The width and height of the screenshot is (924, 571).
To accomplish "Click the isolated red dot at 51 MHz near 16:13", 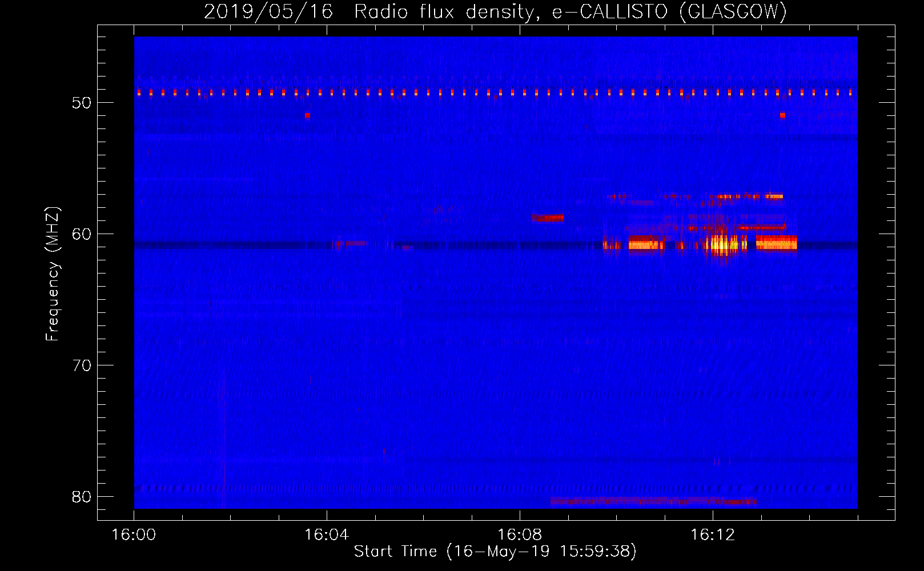I will pos(782,115).
